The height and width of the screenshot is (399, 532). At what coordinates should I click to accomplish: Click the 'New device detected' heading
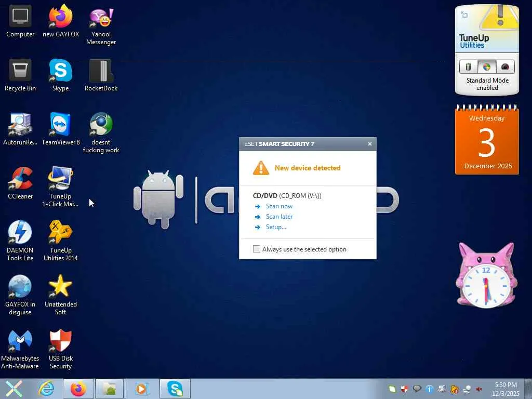coord(308,168)
